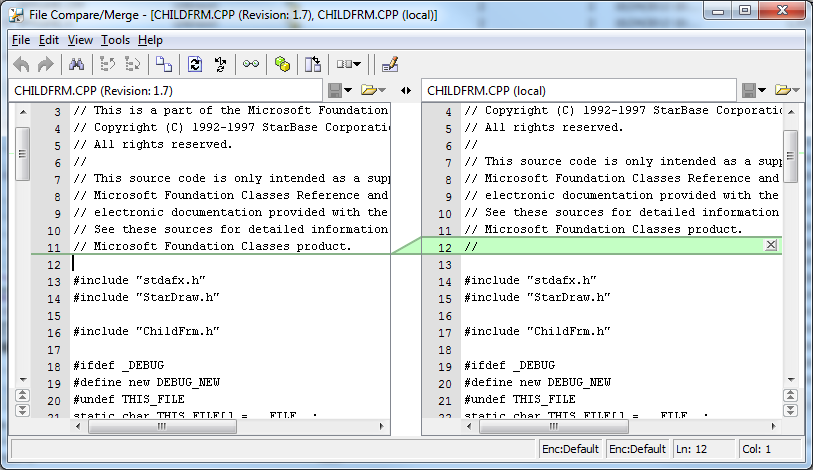813x470 pixels.
Task: Click the double-down next-diff button under local pane scrollbar
Action: 790,410
